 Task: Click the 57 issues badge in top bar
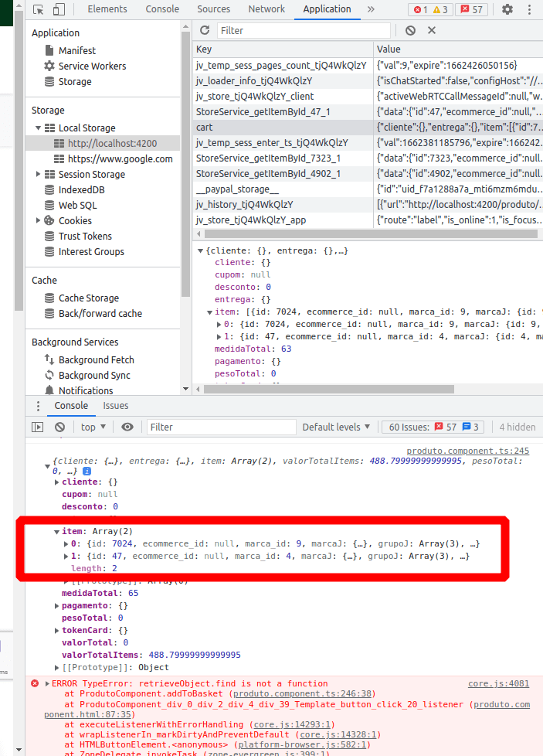click(x=472, y=9)
